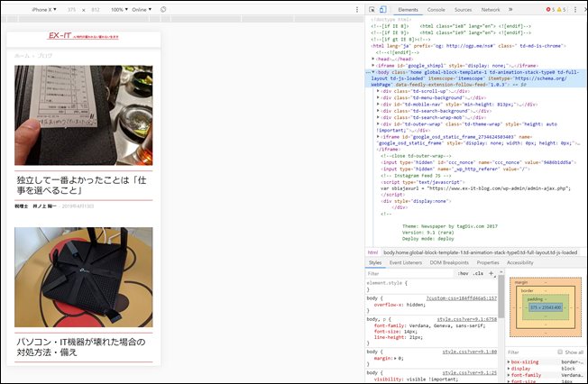Expand display in computed styles
This screenshot has width=588, height=384.
pos(509,369)
